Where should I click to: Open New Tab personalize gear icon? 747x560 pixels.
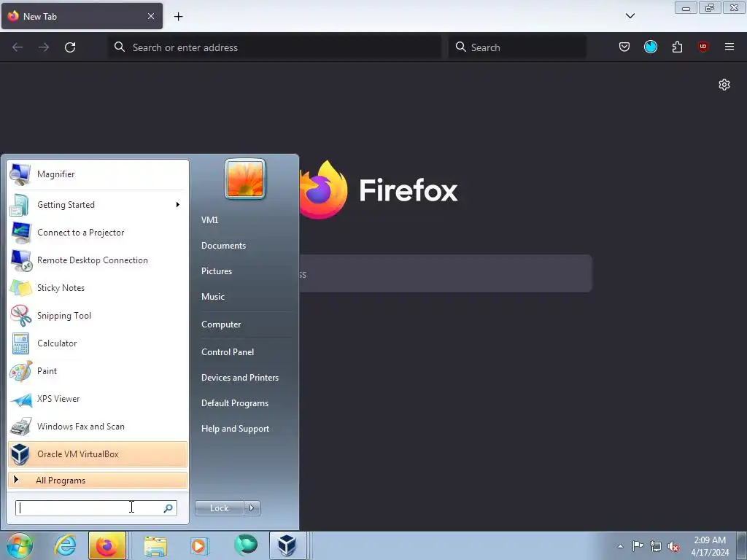tap(724, 85)
